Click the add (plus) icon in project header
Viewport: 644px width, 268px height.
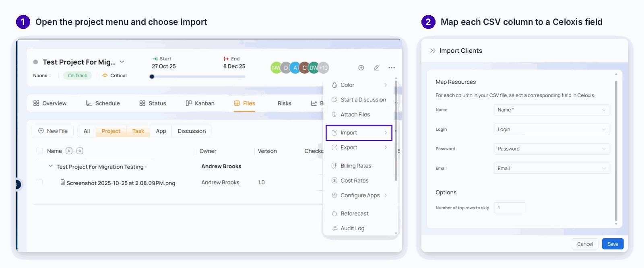pos(361,68)
